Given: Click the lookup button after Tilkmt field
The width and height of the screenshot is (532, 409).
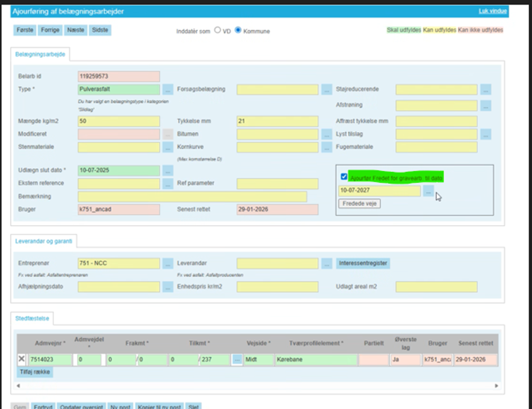Looking at the screenshot, I should (x=237, y=360).
